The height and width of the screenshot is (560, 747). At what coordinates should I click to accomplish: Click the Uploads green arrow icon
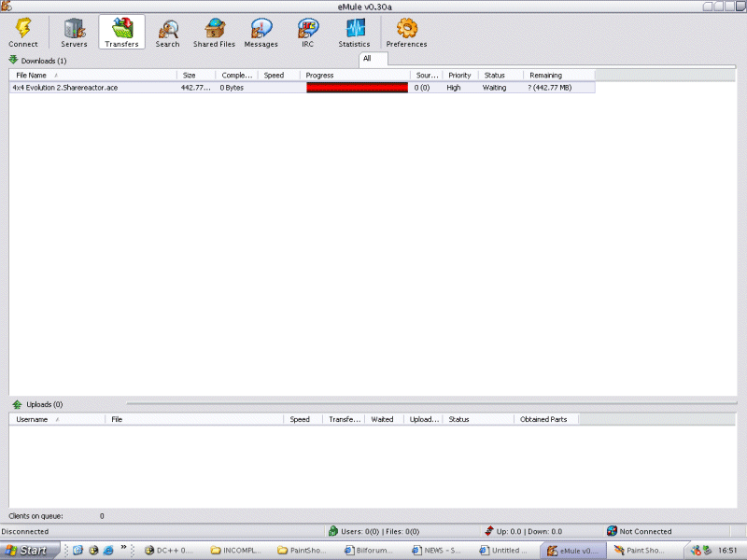(x=17, y=404)
